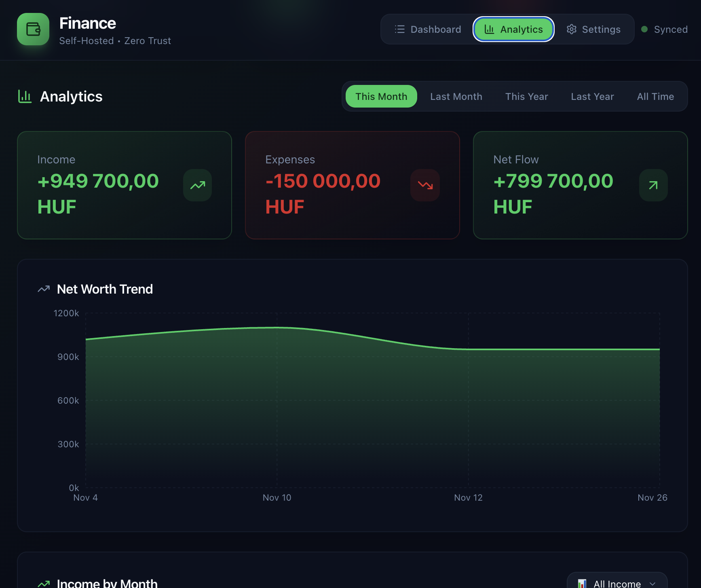The height and width of the screenshot is (588, 701).
Task: Switch to the Analytics tab
Action: tap(513, 30)
